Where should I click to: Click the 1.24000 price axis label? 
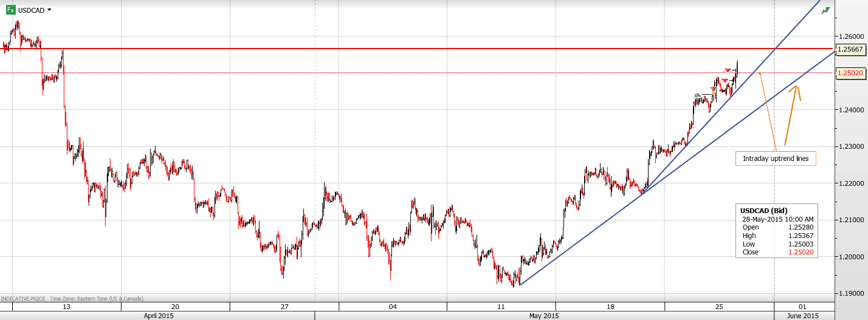pyautogui.click(x=851, y=110)
